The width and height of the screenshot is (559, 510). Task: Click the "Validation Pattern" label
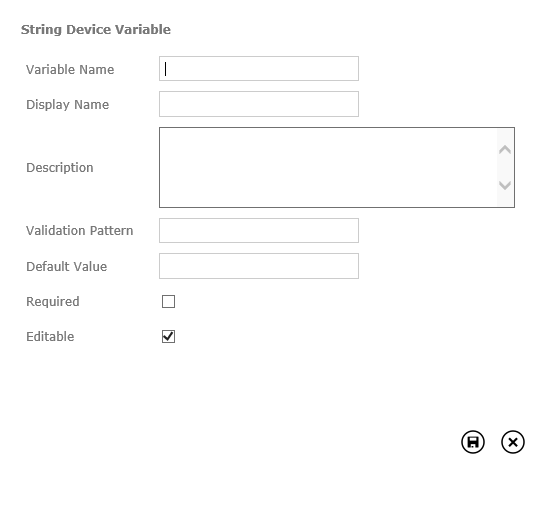80,231
